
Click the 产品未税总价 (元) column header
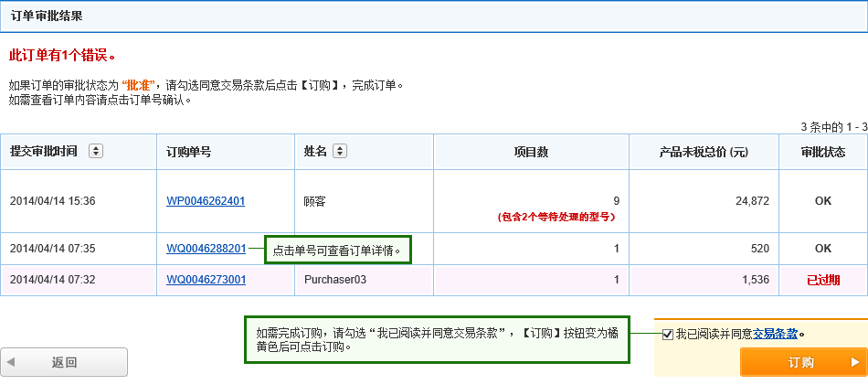[x=704, y=152]
